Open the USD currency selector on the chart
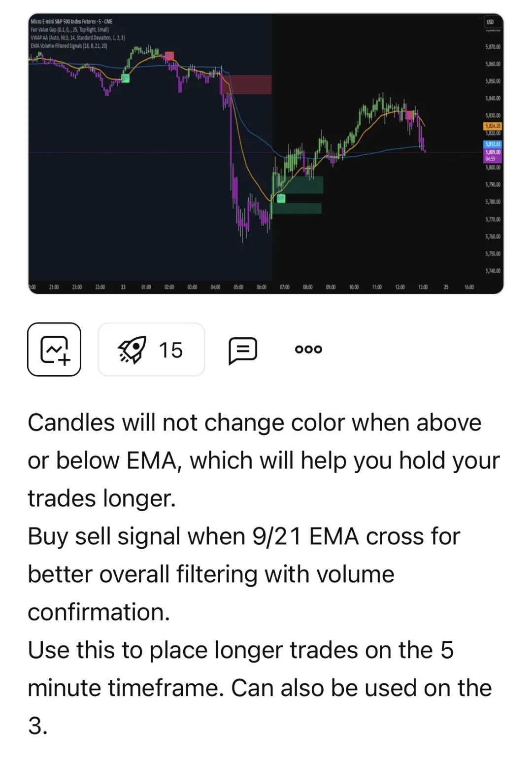Image resolution: width=532 pixels, height=772 pixels. click(490, 22)
